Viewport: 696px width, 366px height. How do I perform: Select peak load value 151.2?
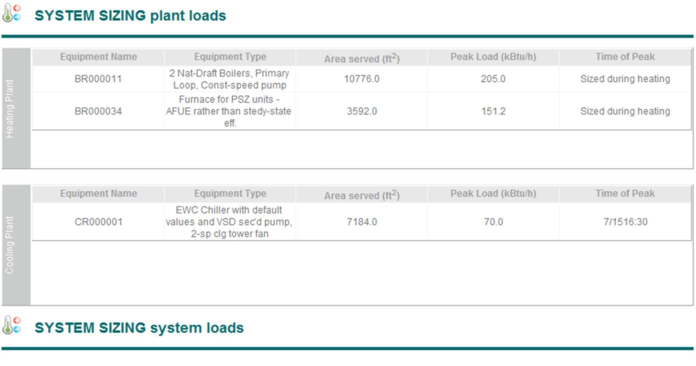[x=493, y=111]
